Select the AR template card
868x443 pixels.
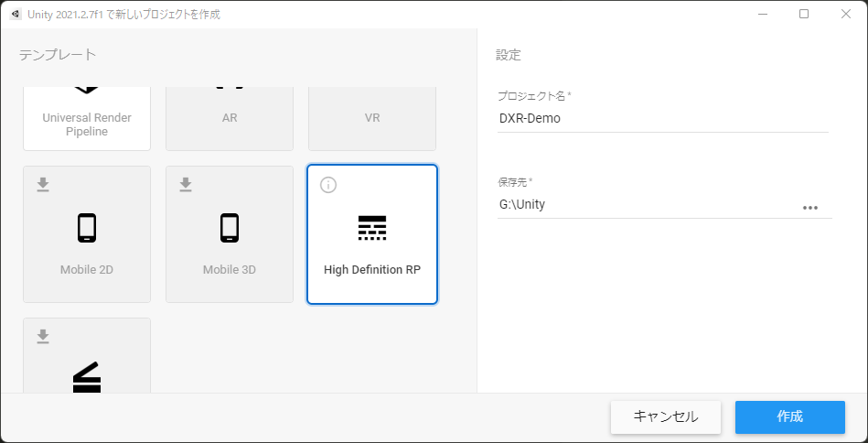pyautogui.click(x=230, y=118)
